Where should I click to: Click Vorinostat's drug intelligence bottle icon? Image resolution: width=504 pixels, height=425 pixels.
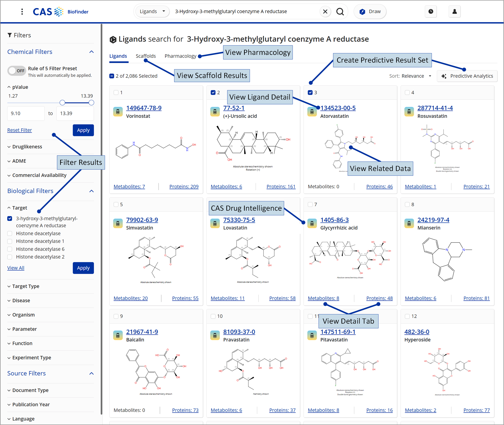tap(118, 112)
